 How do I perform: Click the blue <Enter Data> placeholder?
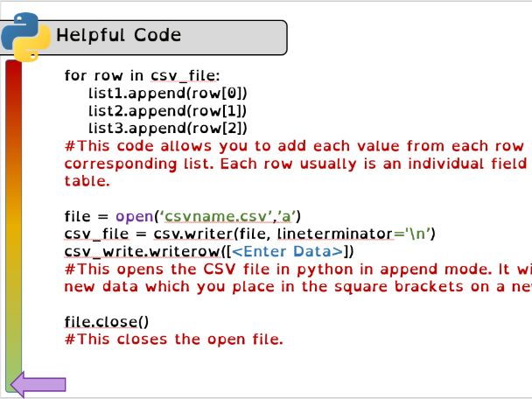[288, 252]
